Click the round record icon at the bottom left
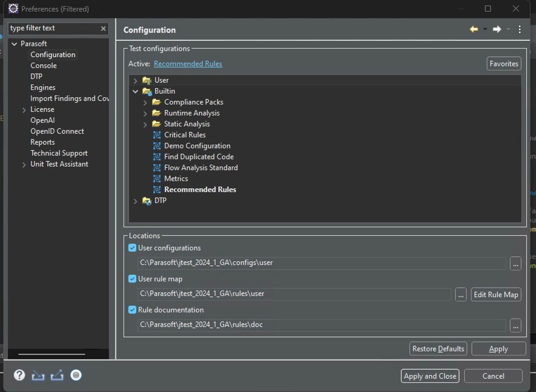 click(76, 375)
